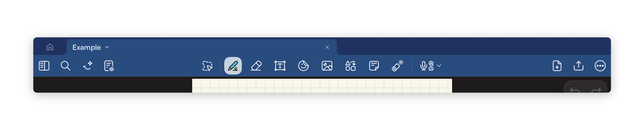Insert an image with Photo tool
This screenshot has width=644, height=130.
click(x=327, y=66)
